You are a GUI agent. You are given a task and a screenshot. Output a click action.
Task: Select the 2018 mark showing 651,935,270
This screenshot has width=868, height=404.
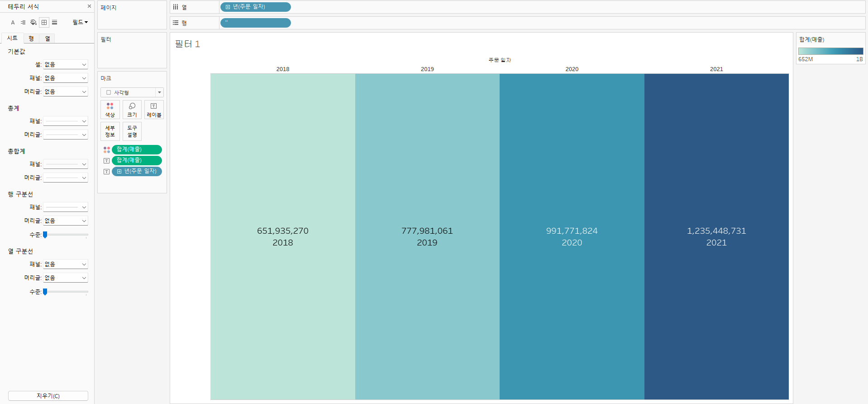(283, 236)
